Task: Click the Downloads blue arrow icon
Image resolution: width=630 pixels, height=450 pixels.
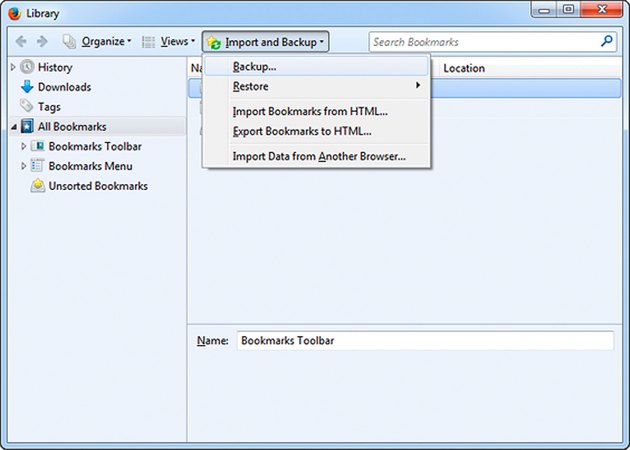Action: pyautogui.click(x=27, y=87)
